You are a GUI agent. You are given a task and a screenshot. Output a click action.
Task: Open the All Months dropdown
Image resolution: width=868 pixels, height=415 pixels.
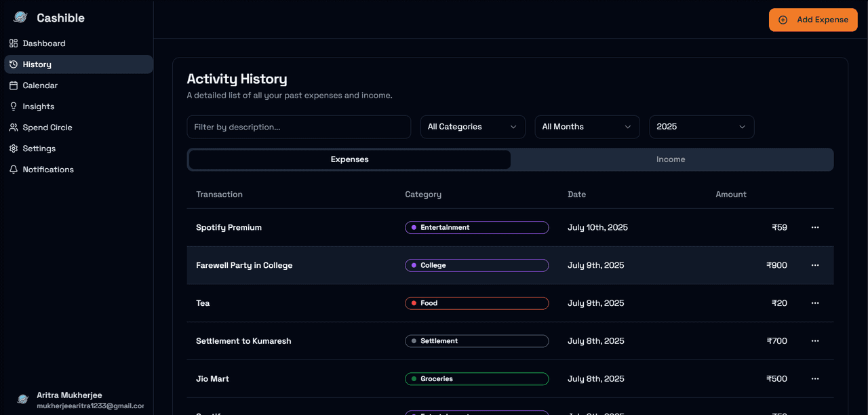pyautogui.click(x=587, y=127)
